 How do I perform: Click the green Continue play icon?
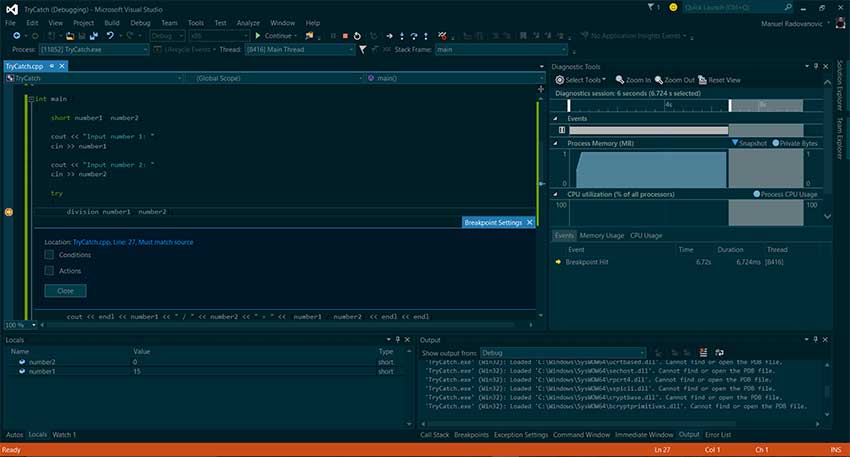tap(258, 36)
